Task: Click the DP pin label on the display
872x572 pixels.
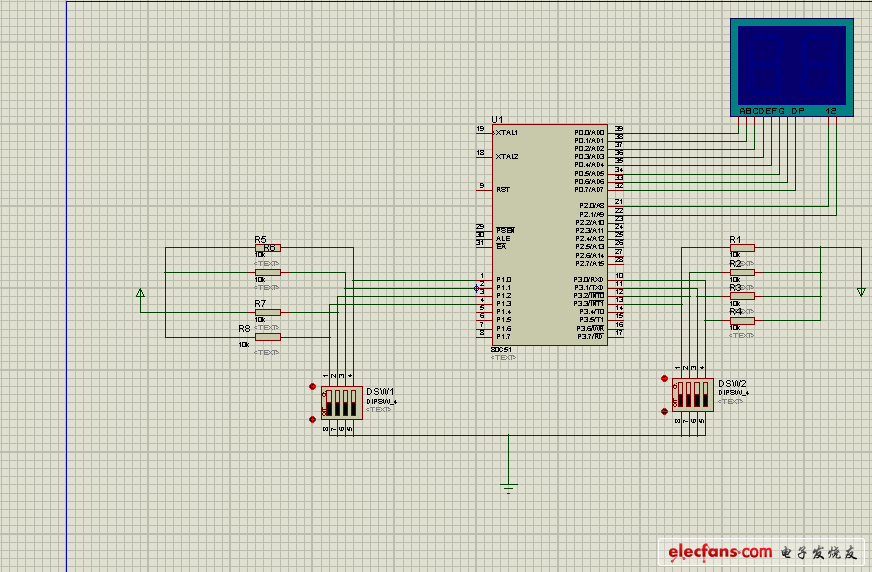Action: [x=797, y=110]
